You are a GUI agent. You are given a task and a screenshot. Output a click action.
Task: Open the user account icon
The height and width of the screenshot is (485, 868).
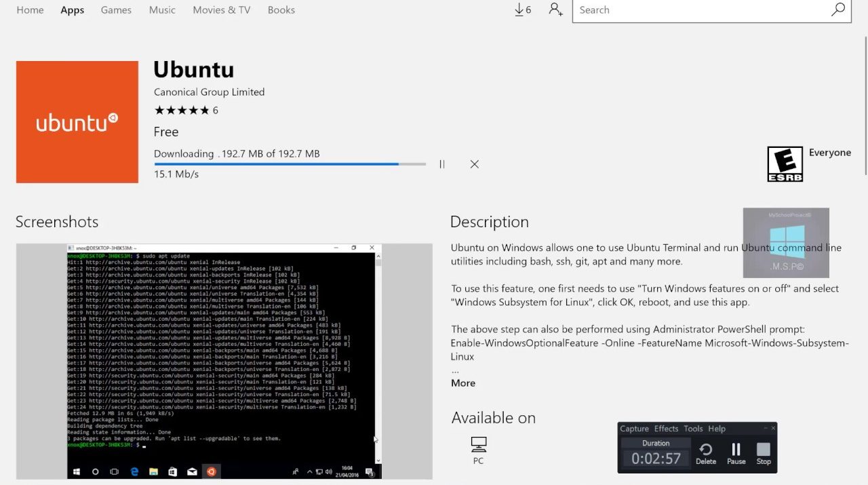click(556, 10)
